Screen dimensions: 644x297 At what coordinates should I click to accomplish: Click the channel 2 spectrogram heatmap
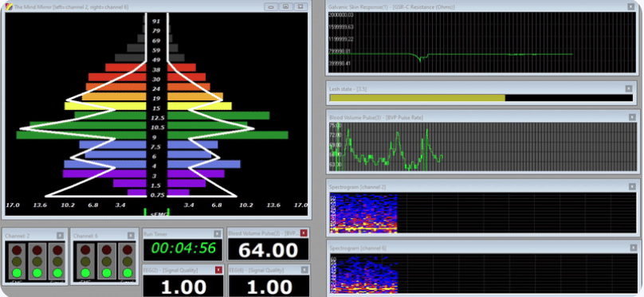click(363, 213)
